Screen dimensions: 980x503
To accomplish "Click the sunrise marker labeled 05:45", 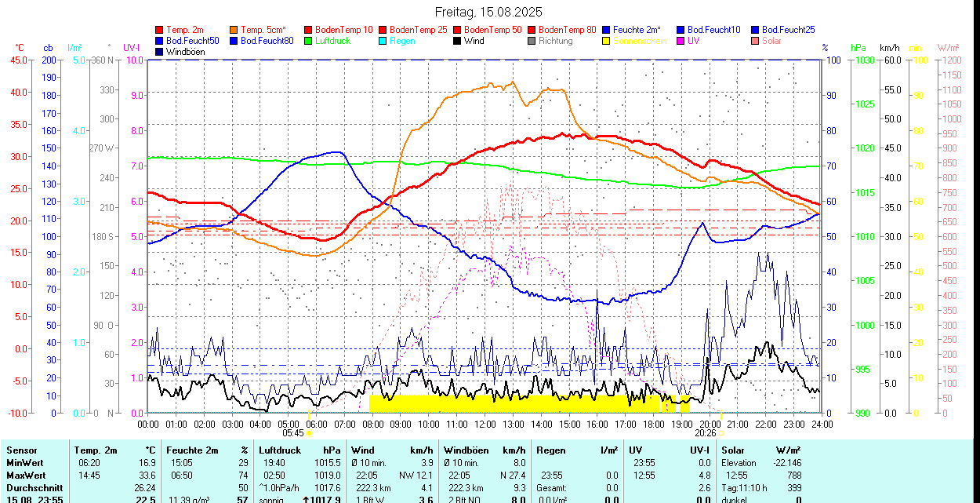I will [293, 432].
